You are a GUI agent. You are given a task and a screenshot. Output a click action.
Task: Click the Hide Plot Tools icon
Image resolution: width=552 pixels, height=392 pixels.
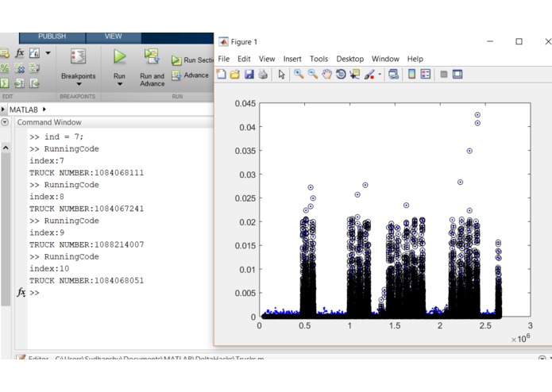pyautogui.click(x=444, y=74)
